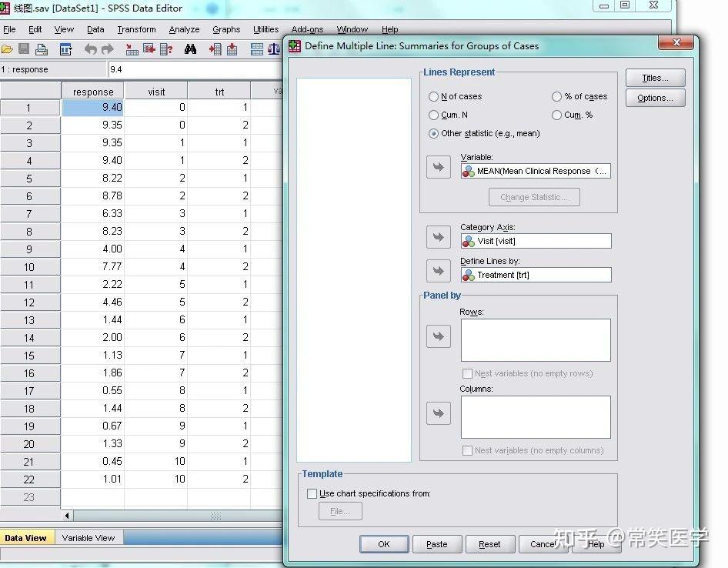This screenshot has width=728, height=568.
Task: Click the Print toolbar icon
Action: pos(42,48)
